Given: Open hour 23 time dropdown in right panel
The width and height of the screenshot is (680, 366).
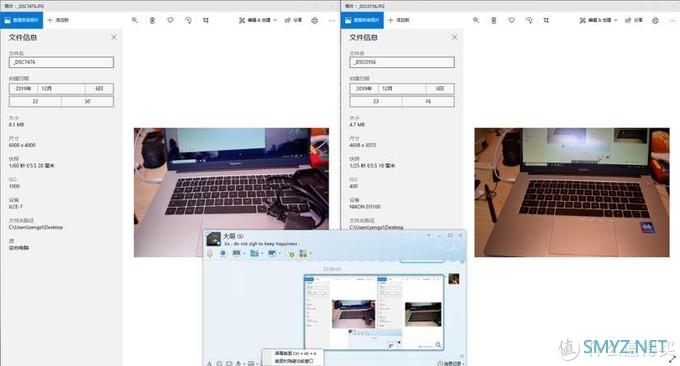Looking at the screenshot, I should [x=376, y=101].
